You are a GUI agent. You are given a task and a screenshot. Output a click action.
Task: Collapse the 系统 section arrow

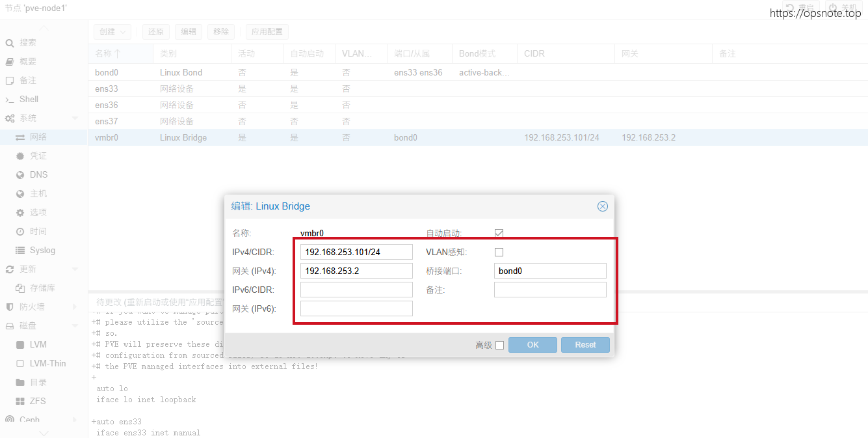75,118
